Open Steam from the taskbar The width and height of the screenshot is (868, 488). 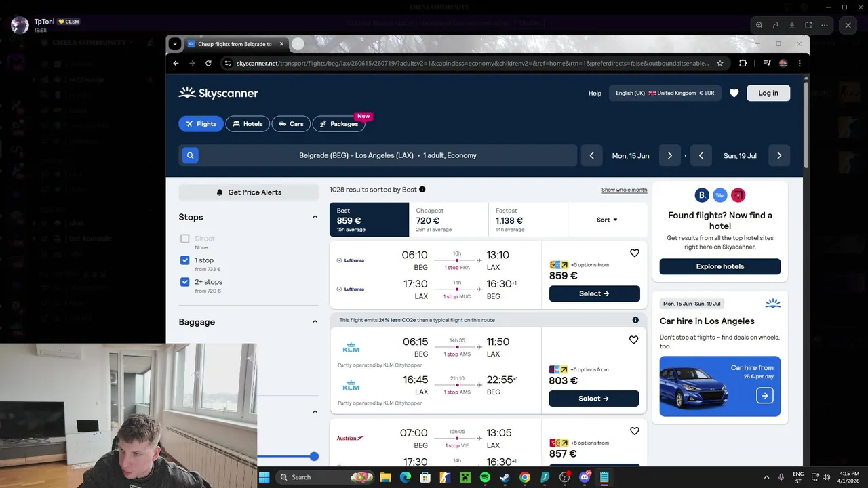pos(505,477)
